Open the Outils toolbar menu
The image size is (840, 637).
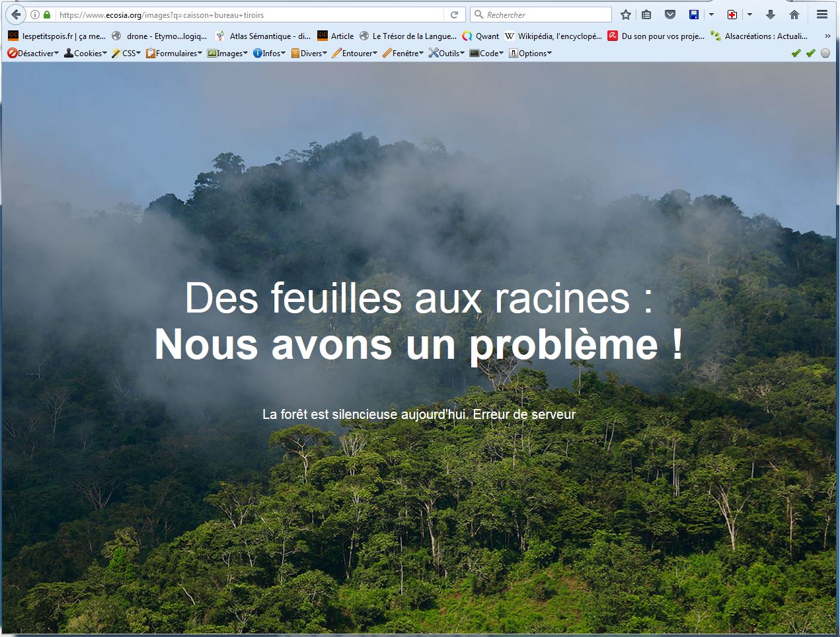[447, 54]
